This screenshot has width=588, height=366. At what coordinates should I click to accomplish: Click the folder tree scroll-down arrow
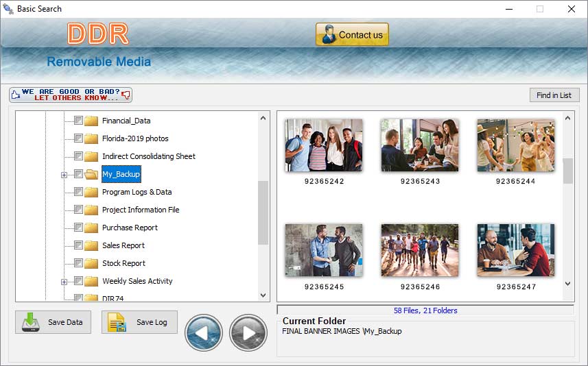coord(263,295)
